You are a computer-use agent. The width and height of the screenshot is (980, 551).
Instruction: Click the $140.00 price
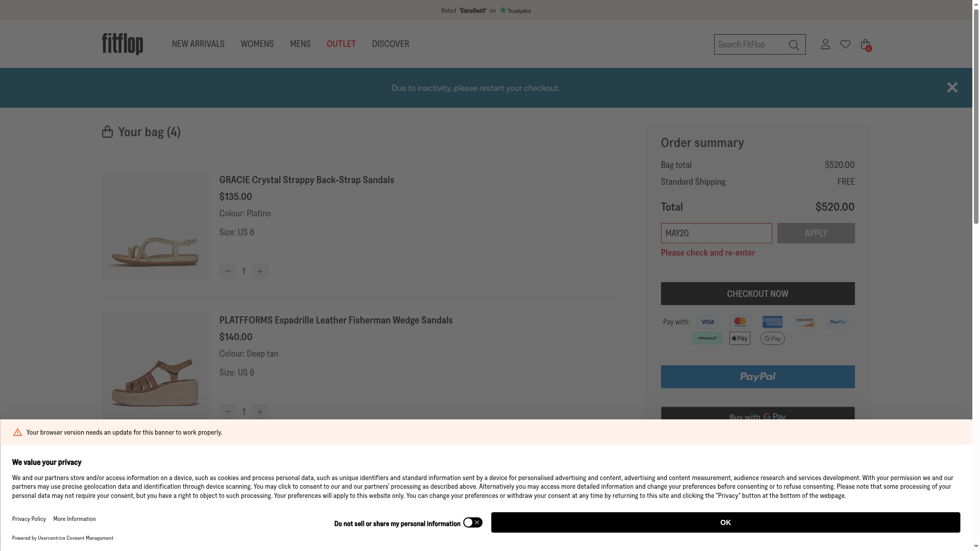[236, 337]
